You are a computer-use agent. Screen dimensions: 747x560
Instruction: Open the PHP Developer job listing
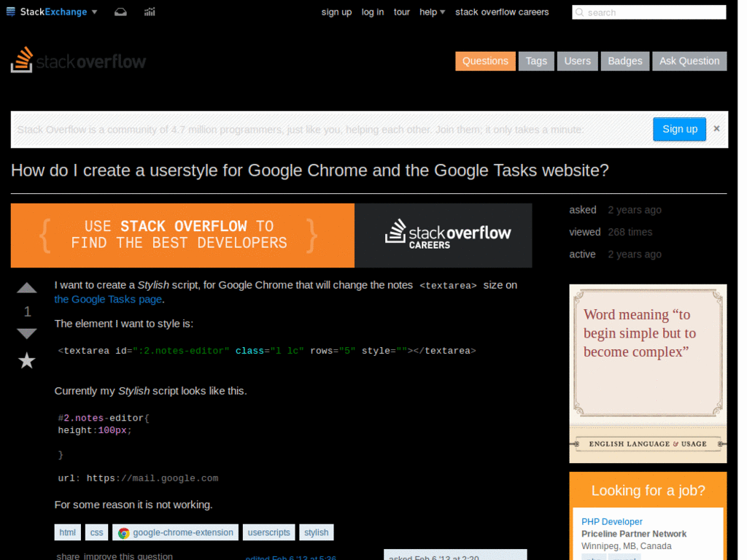coord(611,521)
